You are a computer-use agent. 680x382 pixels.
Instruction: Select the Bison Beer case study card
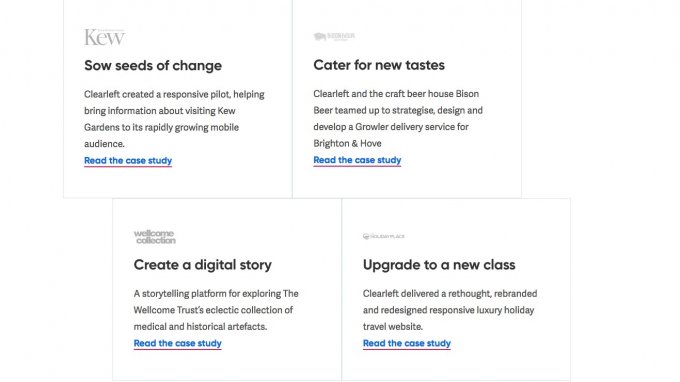click(407, 99)
